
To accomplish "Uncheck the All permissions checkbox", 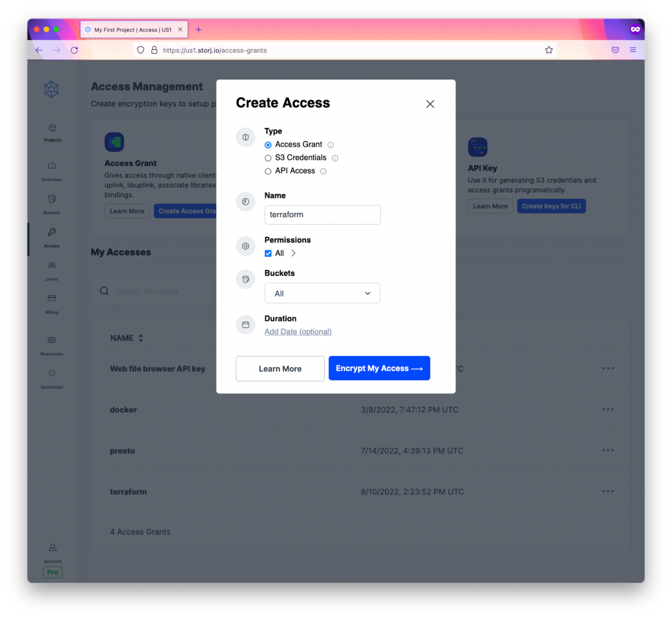I will click(268, 253).
